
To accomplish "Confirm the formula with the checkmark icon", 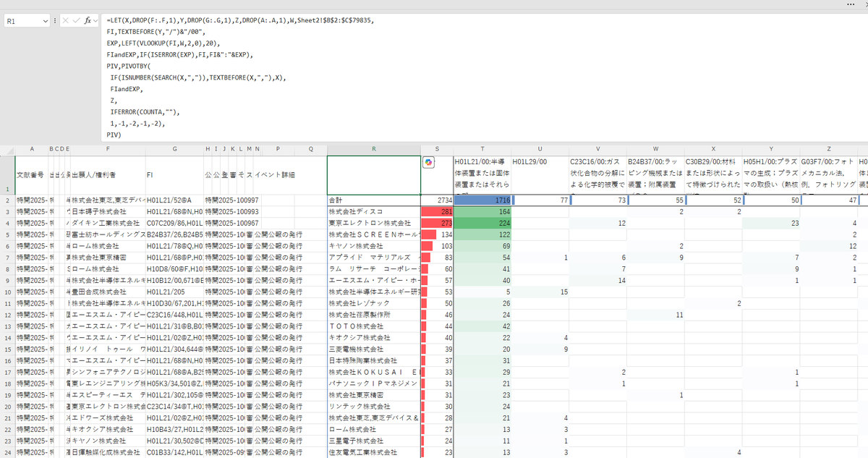I will (76, 21).
